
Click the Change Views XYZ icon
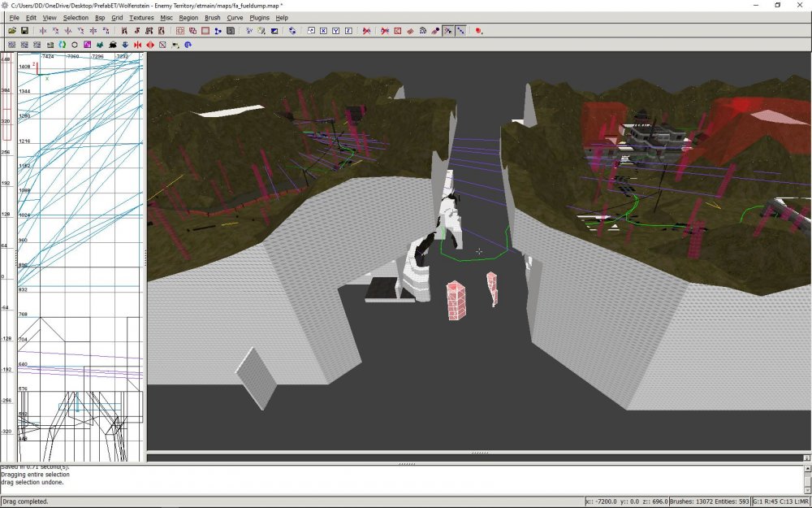coord(249,31)
